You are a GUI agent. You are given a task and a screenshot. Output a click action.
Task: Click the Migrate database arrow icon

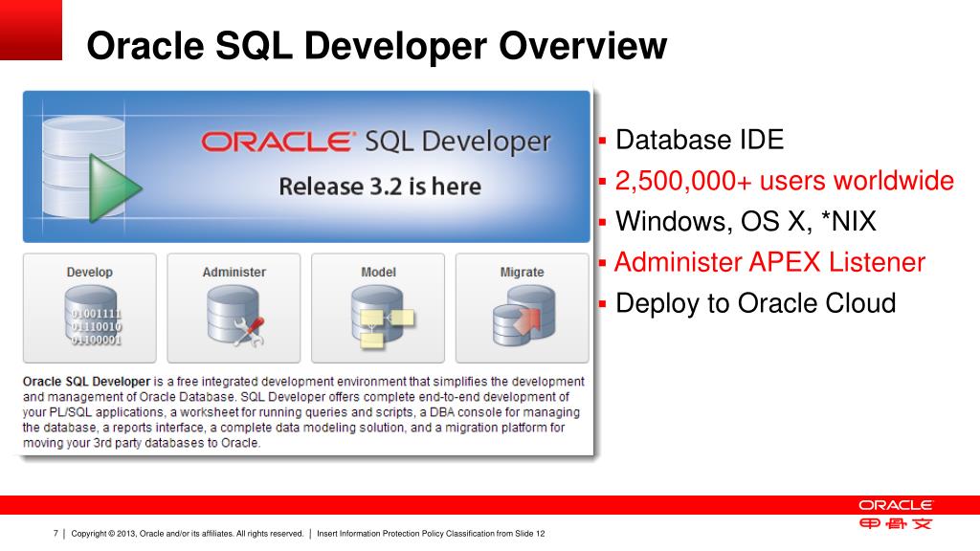pyautogui.click(x=523, y=316)
